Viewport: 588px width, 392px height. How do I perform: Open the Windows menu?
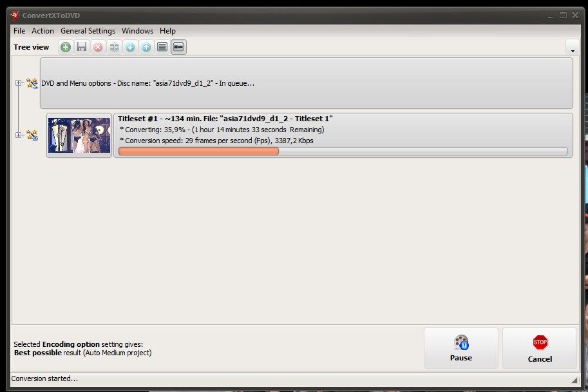click(137, 31)
